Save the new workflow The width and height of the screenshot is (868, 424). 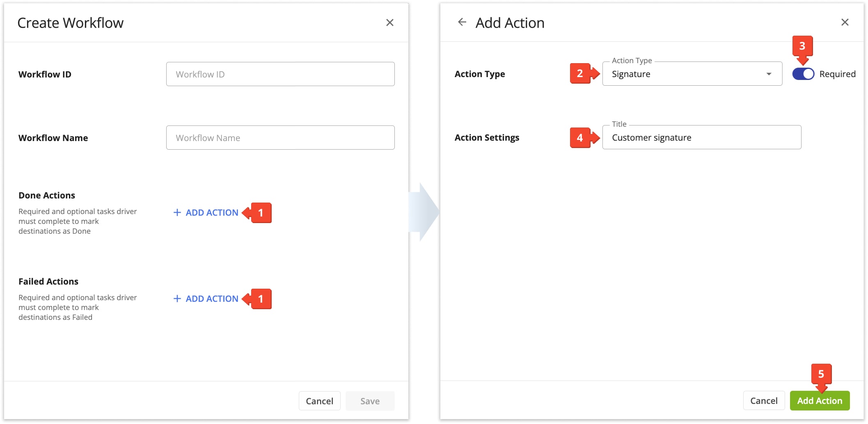tap(370, 401)
